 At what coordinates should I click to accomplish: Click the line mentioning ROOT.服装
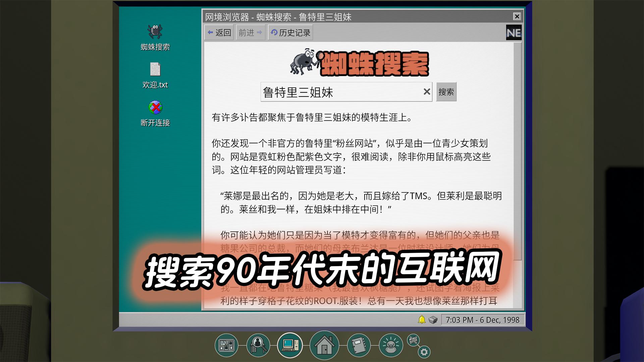point(359,301)
